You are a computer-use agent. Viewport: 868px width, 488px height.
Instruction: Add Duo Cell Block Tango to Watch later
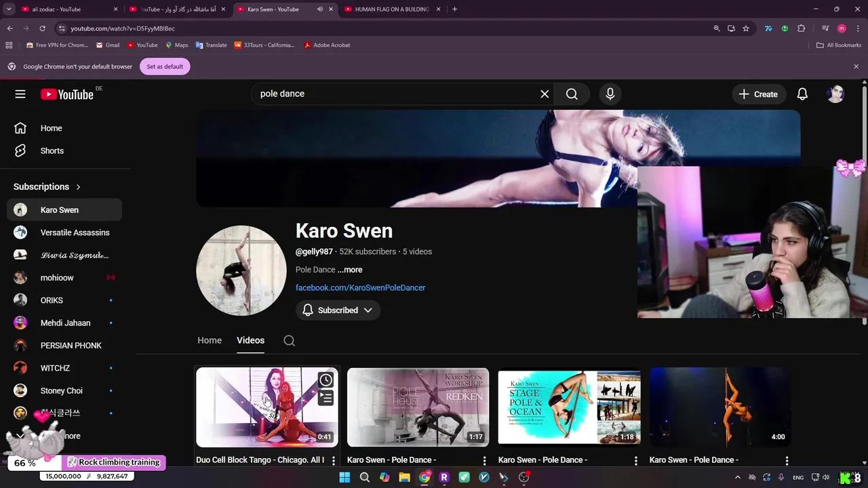[326, 380]
